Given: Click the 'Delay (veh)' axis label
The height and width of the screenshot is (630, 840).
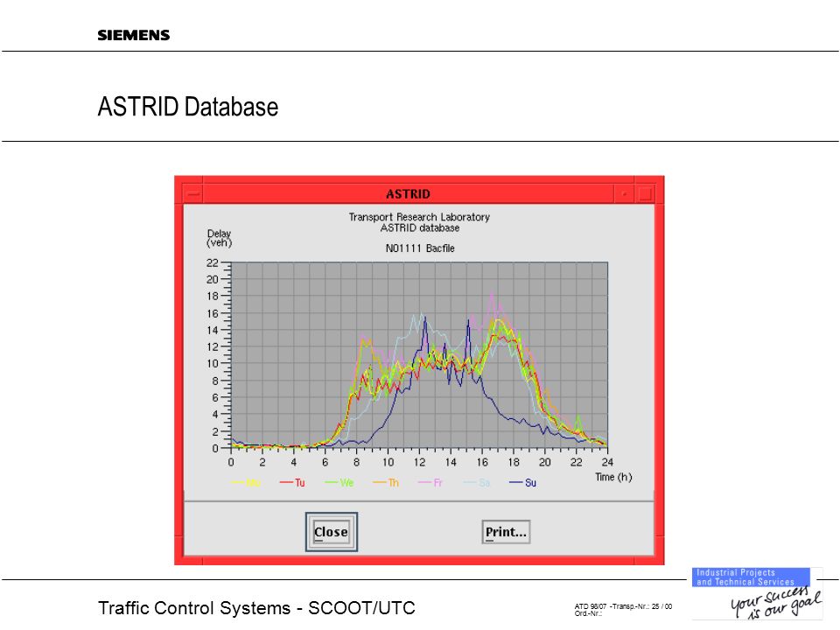Looking at the screenshot, I should pos(219,238).
